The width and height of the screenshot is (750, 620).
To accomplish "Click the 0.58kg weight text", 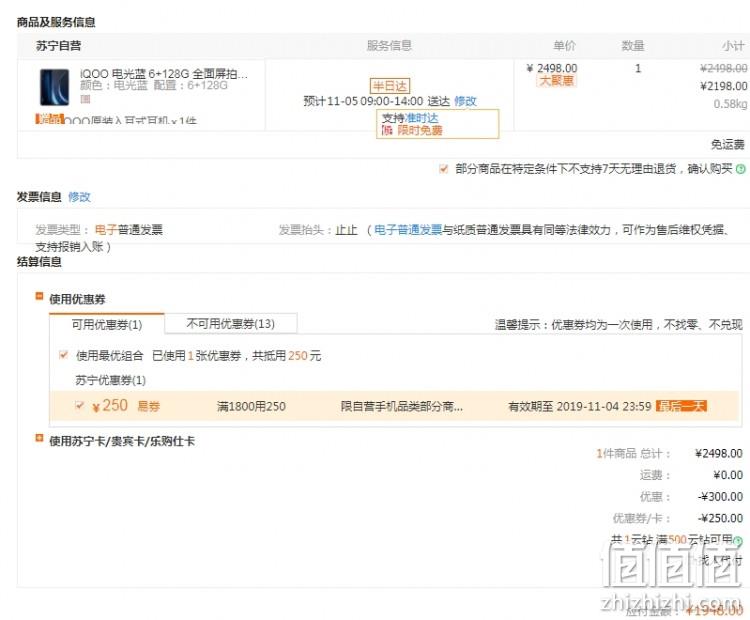I will [x=730, y=104].
